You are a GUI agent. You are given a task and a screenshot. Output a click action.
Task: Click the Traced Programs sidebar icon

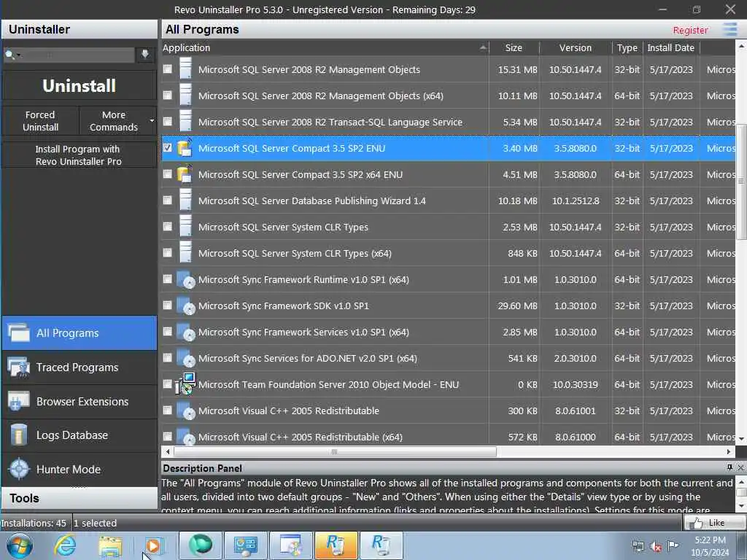tap(18, 367)
